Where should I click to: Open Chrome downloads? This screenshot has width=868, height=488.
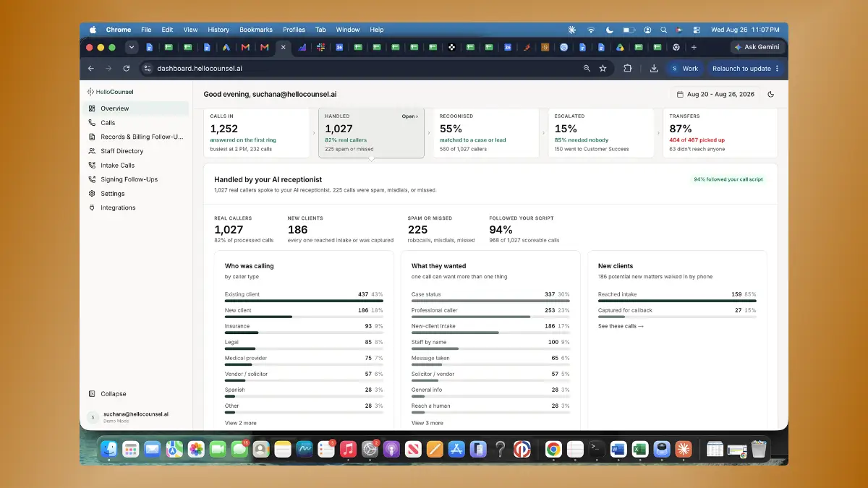click(654, 69)
